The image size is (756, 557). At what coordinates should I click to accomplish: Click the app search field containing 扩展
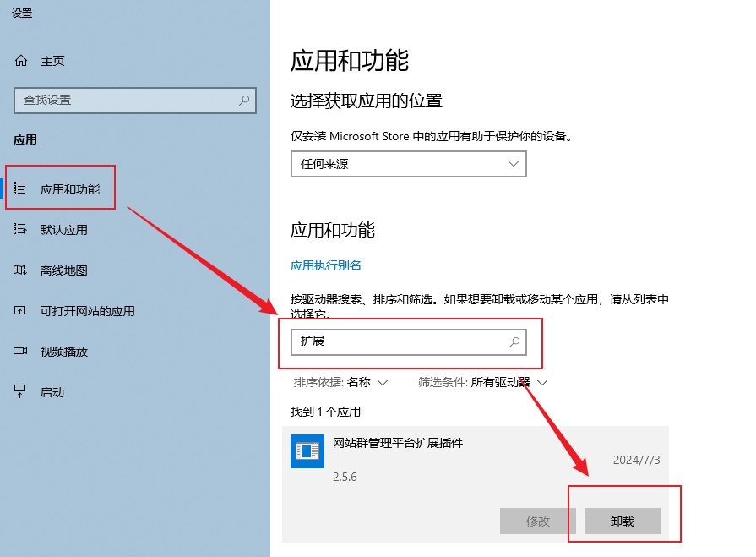pos(408,342)
